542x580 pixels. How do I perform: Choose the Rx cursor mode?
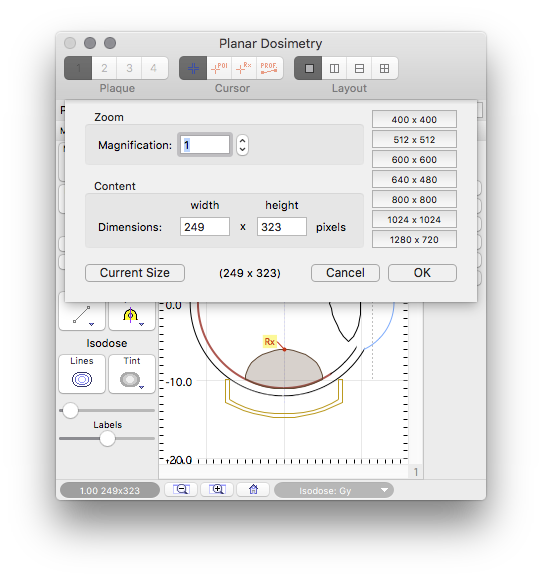244,68
